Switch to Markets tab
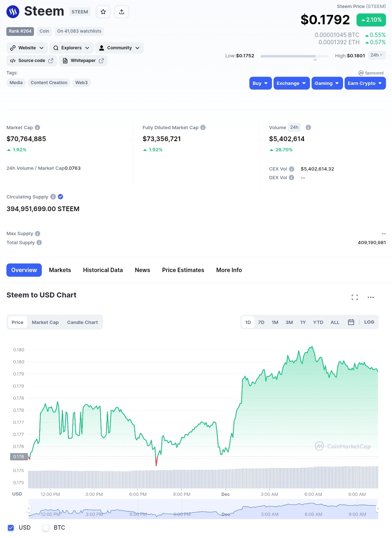Viewport: 392px width, 538px height. tap(60, 270)
